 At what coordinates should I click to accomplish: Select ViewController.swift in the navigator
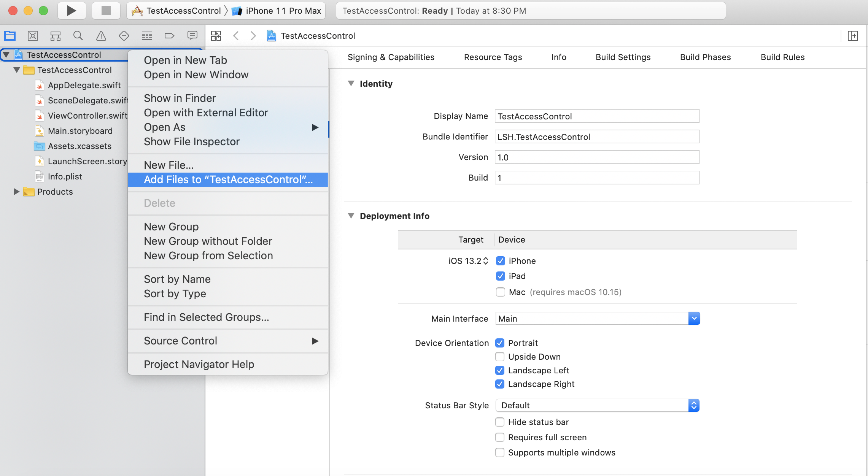coord(87,116)
